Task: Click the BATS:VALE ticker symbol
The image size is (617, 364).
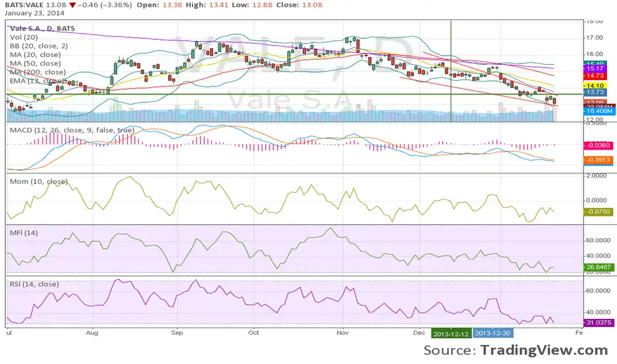Action: click(24, 5)
